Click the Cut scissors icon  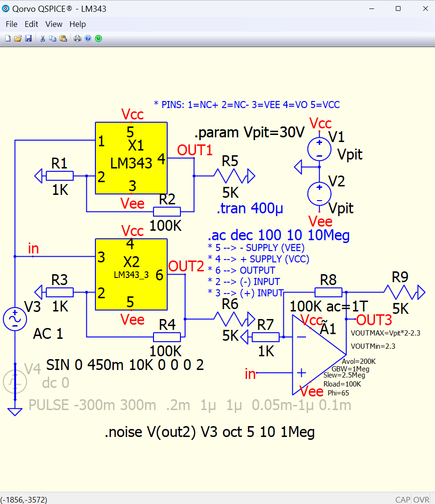pos(43,39)
